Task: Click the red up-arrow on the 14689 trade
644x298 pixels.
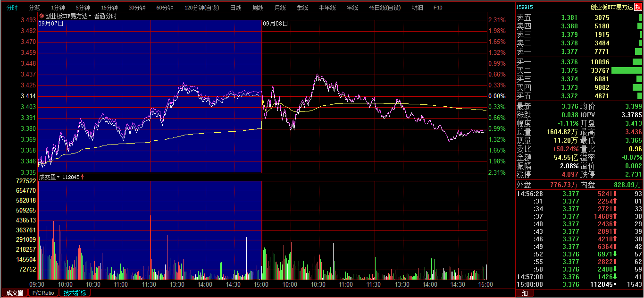Action: point(615,216)
